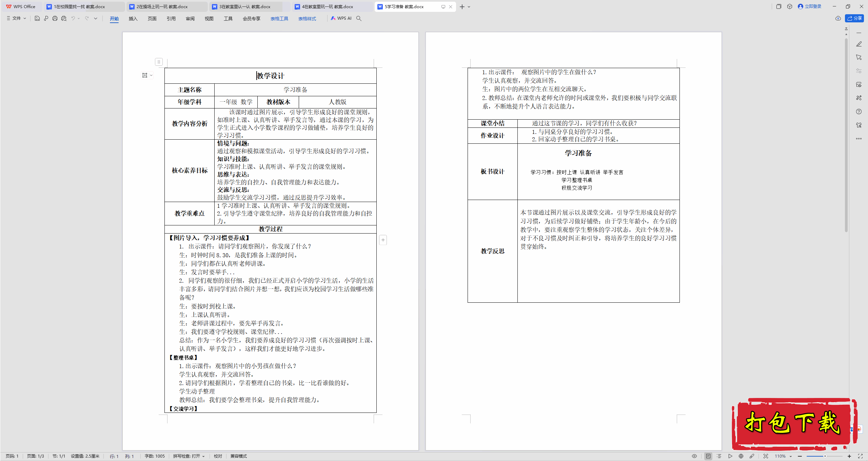This screenshot has height=461, width=868.
Task: Expand the paragraph layout dropdown left of table
Action: point(151,75)
